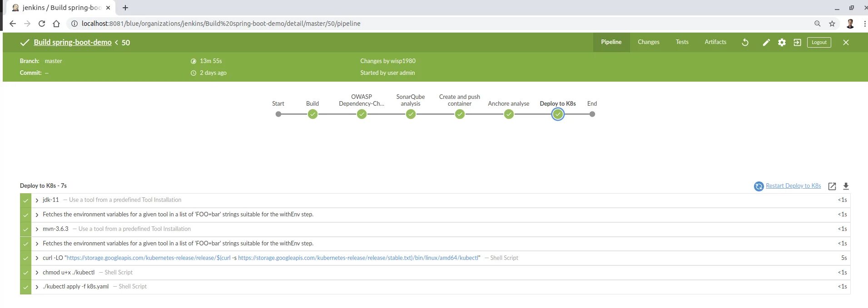This screenshot has height=308, width=868.
Task: Click the success checkmark icon beside the build title
Action: coord(25,43)
